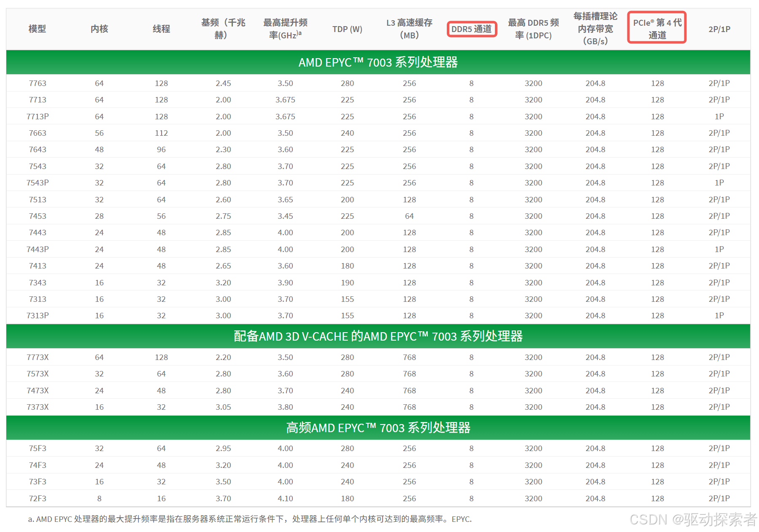This screenshot has width=759, height=532.
Task: Click base frequency 2.65 in 7413 row
Action: pyautogui.click(x=223, y=266)
